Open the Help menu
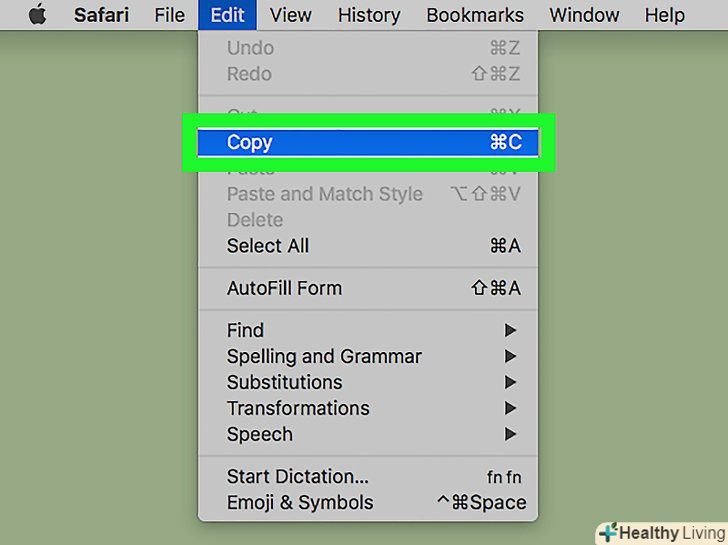728x545 pixels. coord(664,15)
